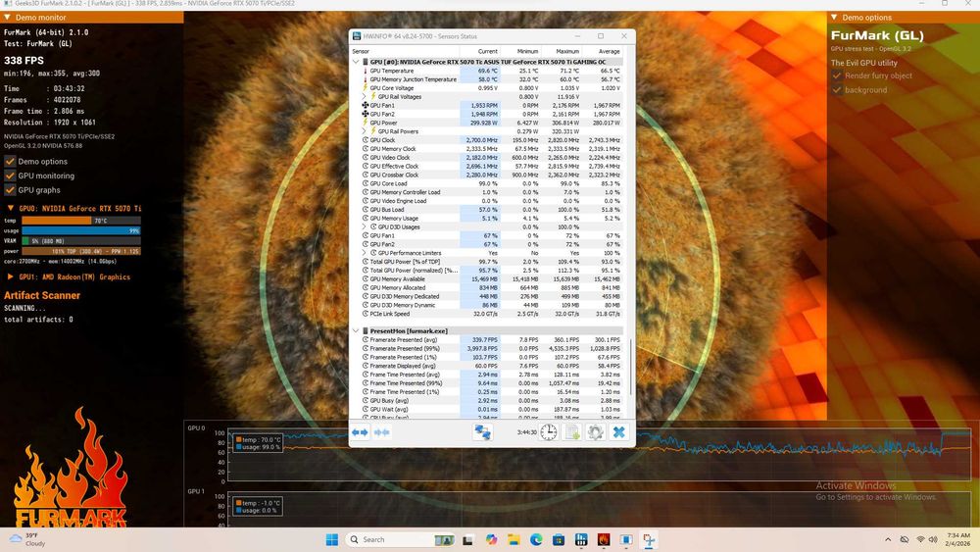Click GPU Temperature thermometer icon
Viewport: 980px width, 552px height.
(x=365, y=71)
